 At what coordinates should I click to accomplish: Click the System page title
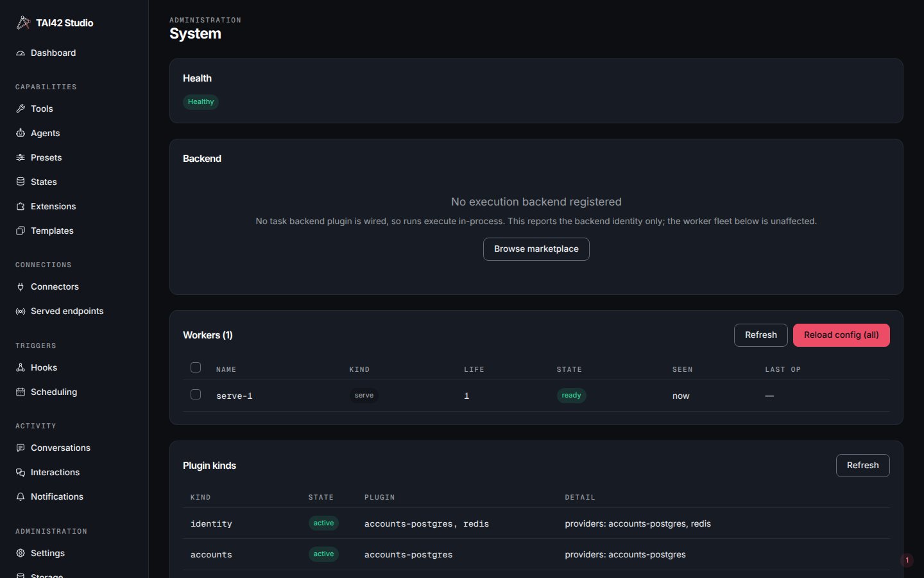pos(195,34)
